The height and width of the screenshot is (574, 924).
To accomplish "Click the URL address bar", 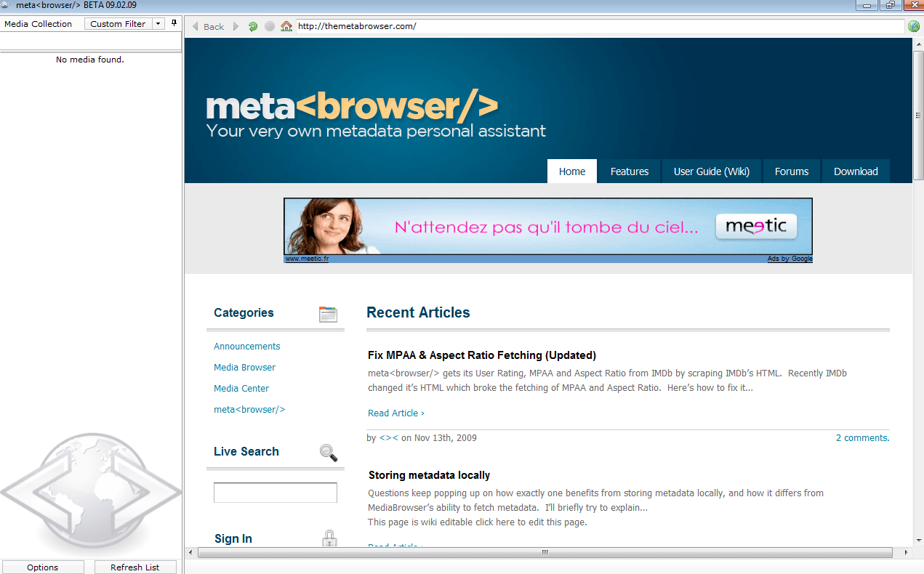I will click(600, 26).
